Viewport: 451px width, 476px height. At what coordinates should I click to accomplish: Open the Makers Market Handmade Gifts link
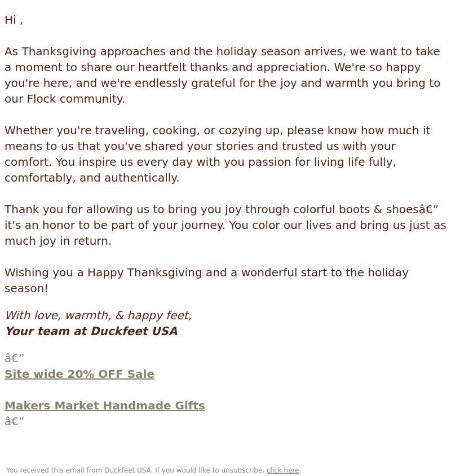(x=105, y=406)
